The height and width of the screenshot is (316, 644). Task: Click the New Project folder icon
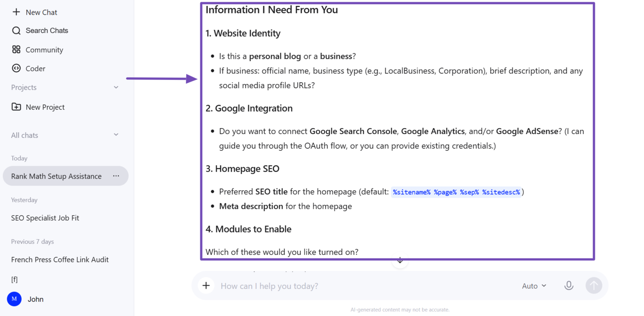(x=16, y=107)
